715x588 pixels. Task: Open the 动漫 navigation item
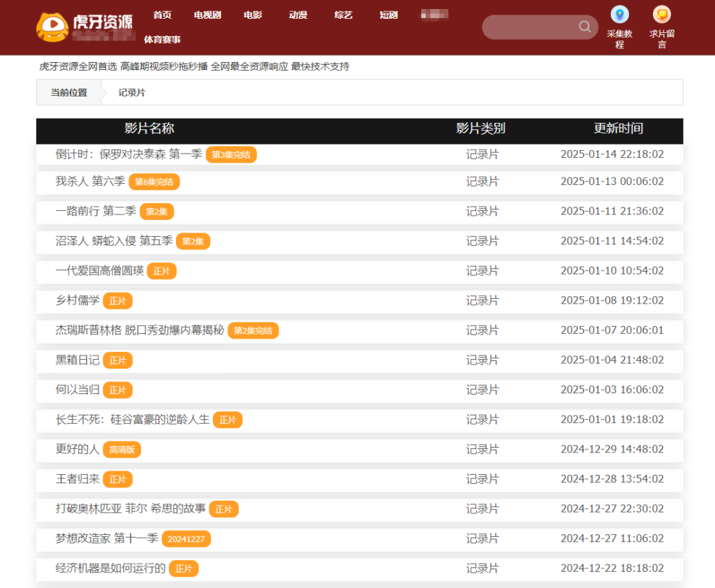298,15
